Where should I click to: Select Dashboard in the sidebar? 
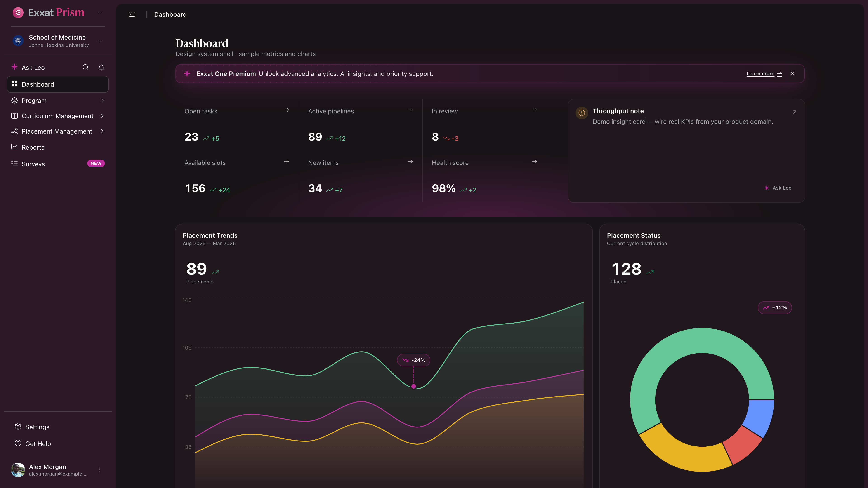[58, 84]
